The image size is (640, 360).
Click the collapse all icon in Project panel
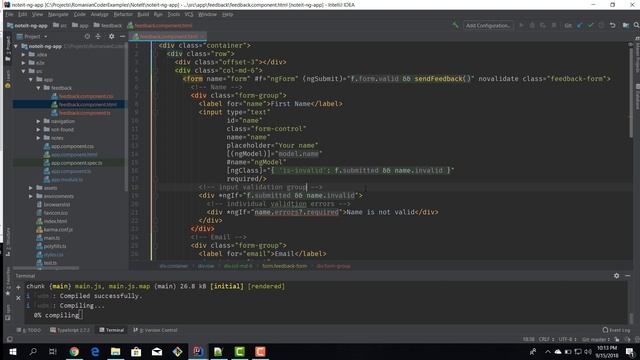click(x=98, y=36)
